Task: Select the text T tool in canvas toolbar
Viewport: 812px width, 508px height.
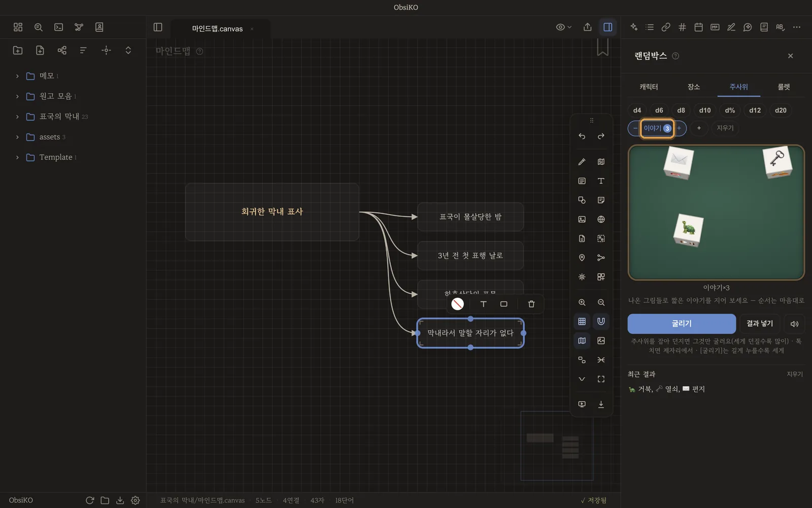Action: click(x=601, y=181)
